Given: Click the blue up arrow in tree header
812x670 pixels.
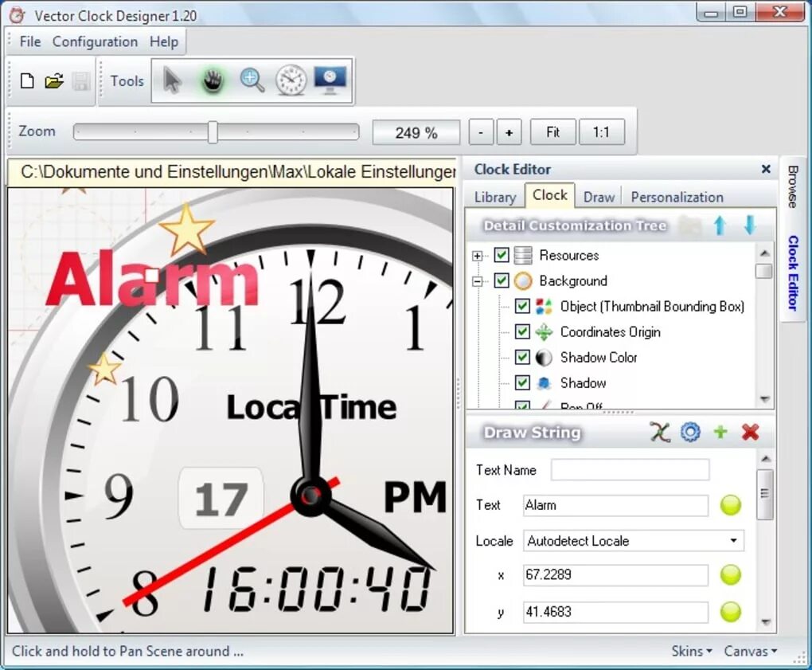Looking at the screenshot, I should pos(720,225).
